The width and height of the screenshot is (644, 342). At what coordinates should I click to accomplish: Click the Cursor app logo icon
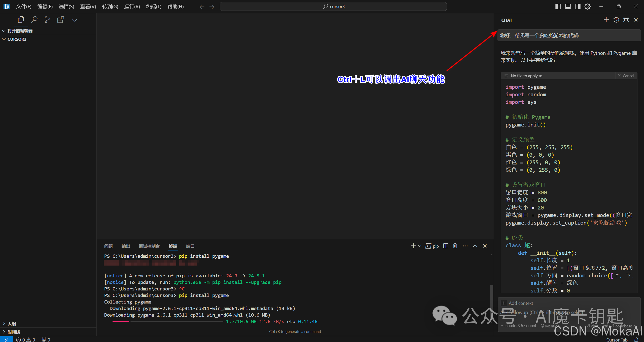point(7,7)
